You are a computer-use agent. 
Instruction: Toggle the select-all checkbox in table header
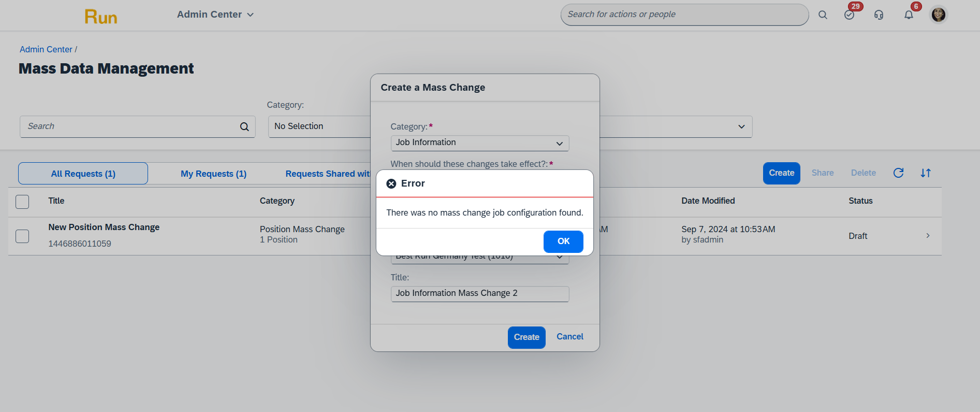(22, 202)
